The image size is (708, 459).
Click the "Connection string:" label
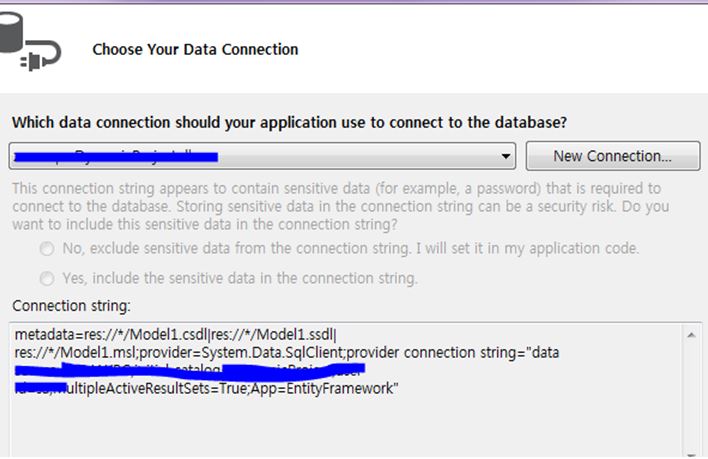71,306
